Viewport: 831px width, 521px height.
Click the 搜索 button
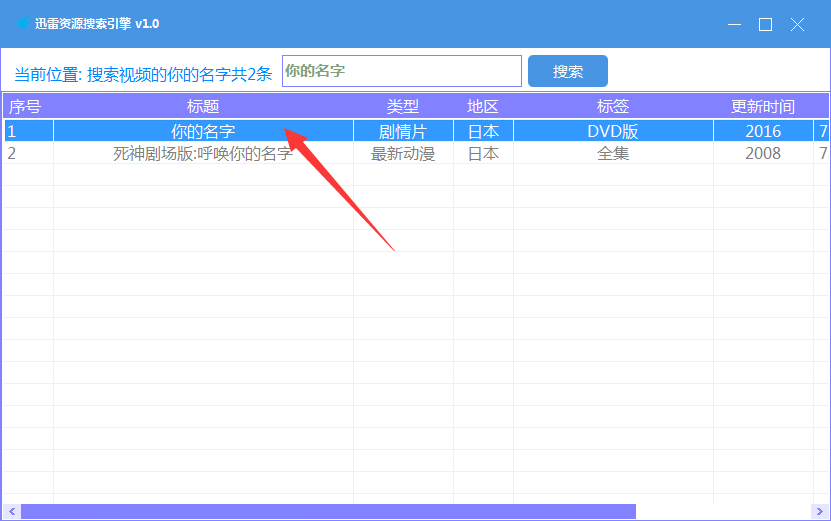568,71
